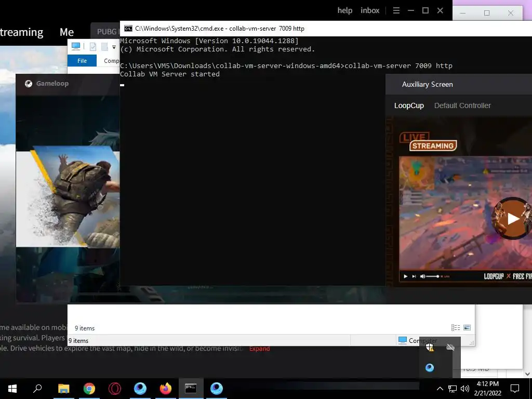Expand the game description text
The height and width of the screenshot is (399, 532).
pyautogui.click(x=260, y=349)
